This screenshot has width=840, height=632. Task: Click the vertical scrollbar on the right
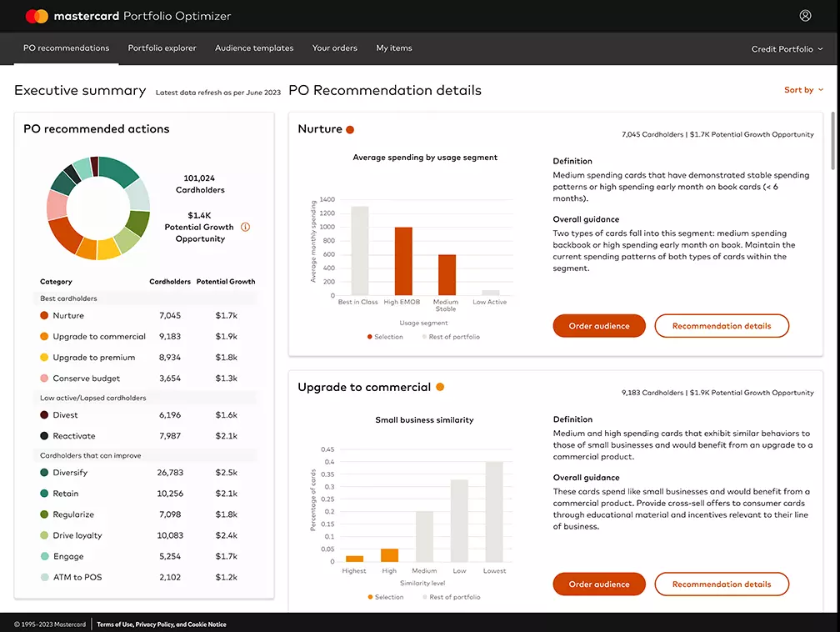pyautogui.click(x=832, y=142)
